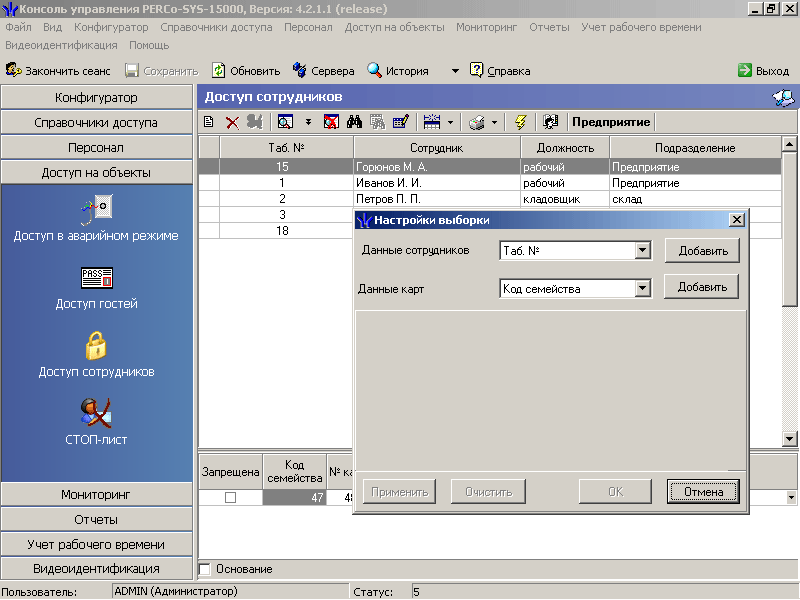Expand the Данные сотрудников combo box
The height and width of the screenshot is (600, 800).
coord(643,251)
